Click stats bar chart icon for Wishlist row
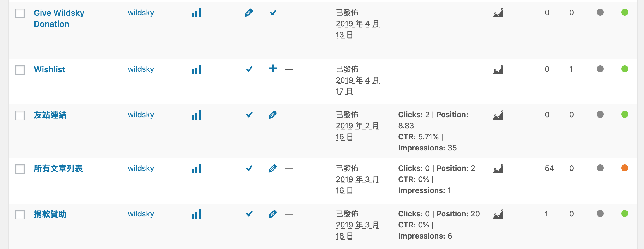The height and width of the screenshot is (249, 644). click(196, 70)
